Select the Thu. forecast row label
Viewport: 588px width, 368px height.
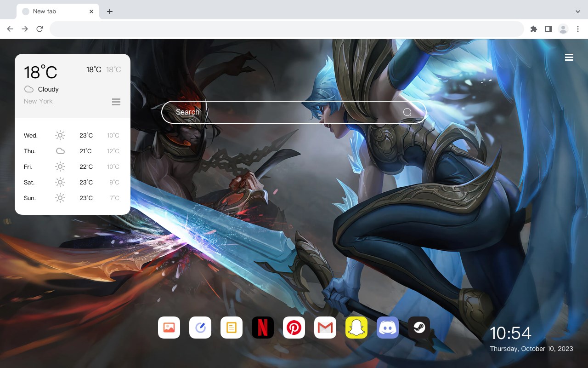30,151
